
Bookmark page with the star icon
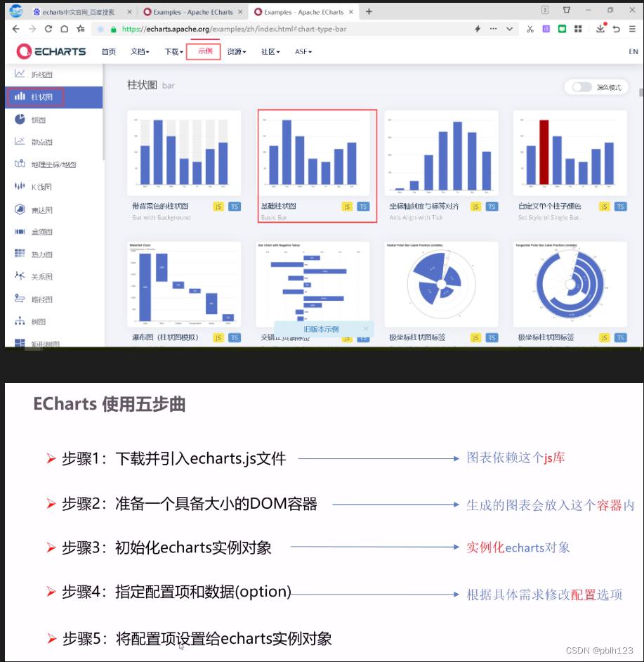tap(81, 29)
